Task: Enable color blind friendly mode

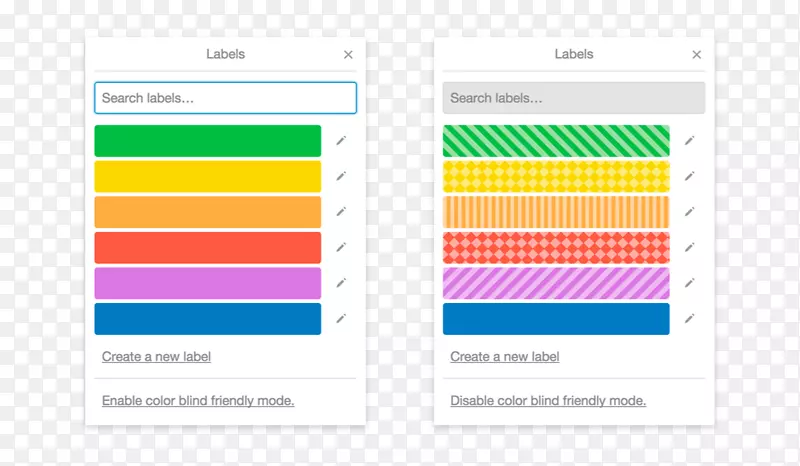Action: [x=198, y=401]
